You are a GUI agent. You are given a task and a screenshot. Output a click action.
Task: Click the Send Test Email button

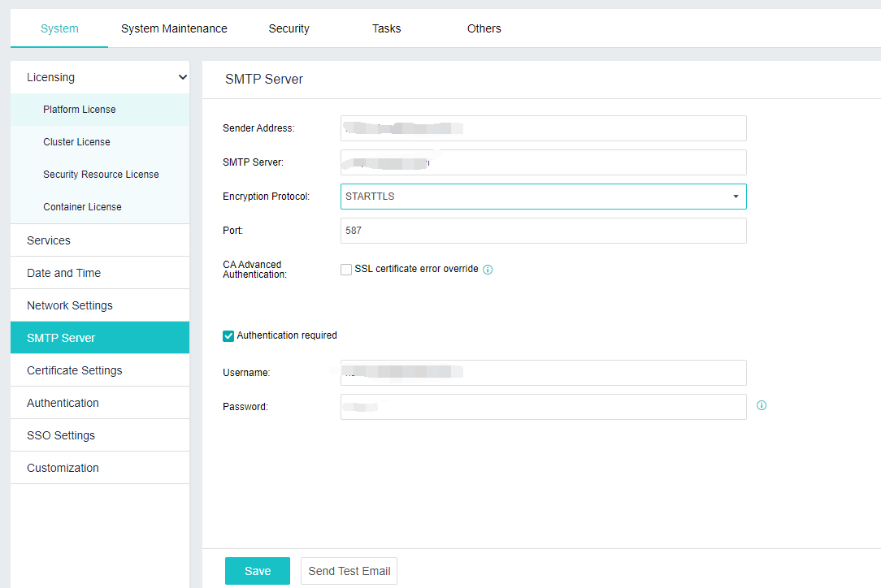[x=349, y=571]
